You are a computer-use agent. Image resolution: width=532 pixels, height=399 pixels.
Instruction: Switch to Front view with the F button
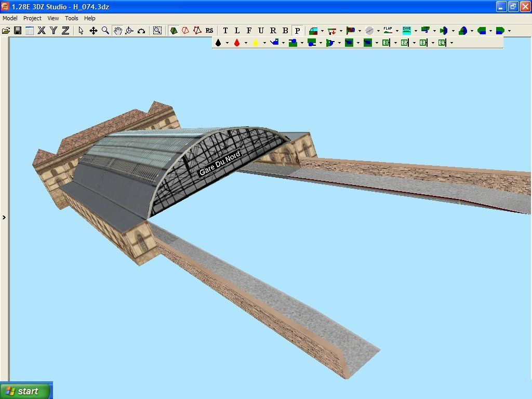pyautogui.click(x=249, y=31)
